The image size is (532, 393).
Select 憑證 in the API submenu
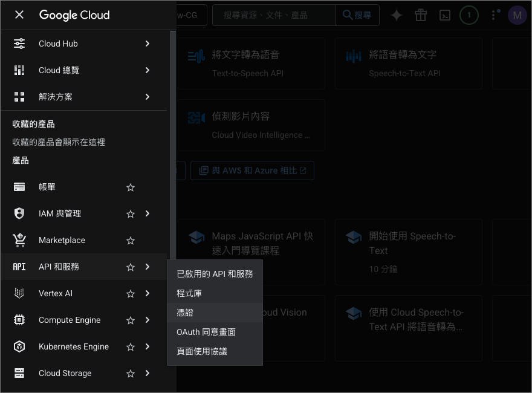click(x=185, y=313)
